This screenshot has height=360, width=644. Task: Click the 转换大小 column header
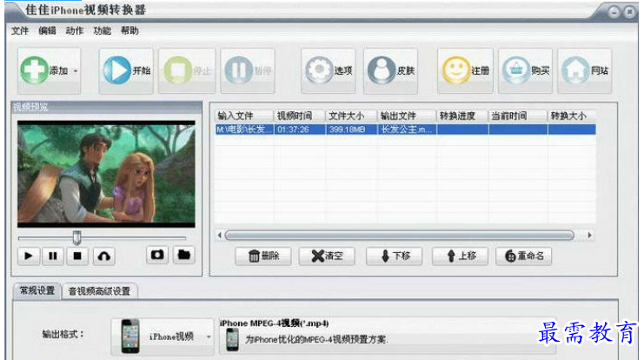pyautogui.click(x=572, y=116)
